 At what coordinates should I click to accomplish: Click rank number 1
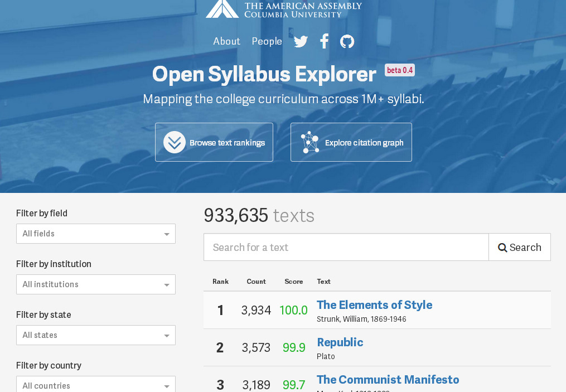pyautogui.click(x=220, y=311)
